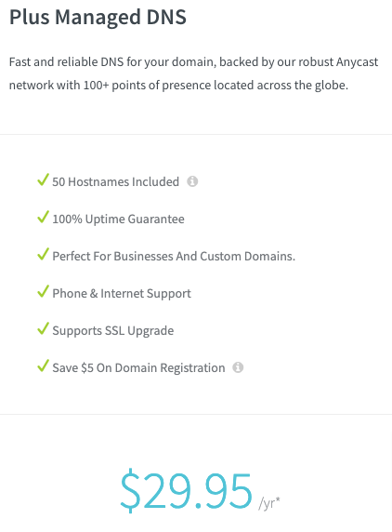Click checkmark next to Perfect For Businesses
This screenshot has height=532, width=392.
[x=43, y=254]
